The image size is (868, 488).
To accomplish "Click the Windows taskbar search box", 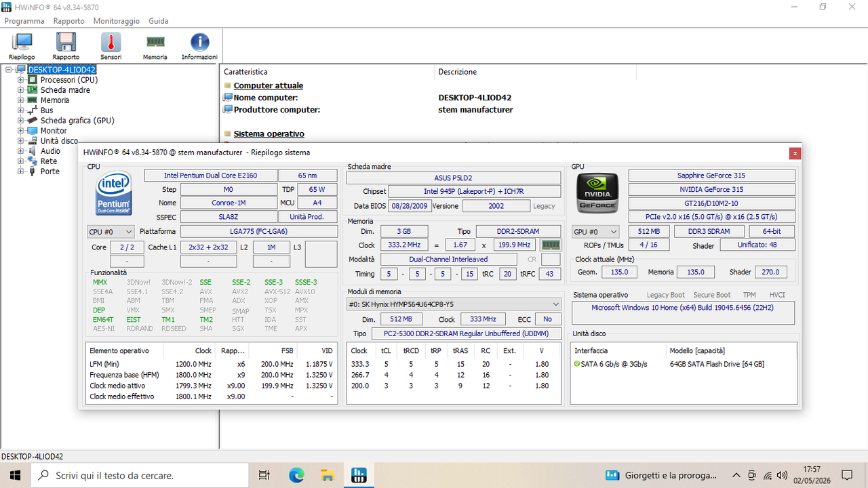I will 140,474.
